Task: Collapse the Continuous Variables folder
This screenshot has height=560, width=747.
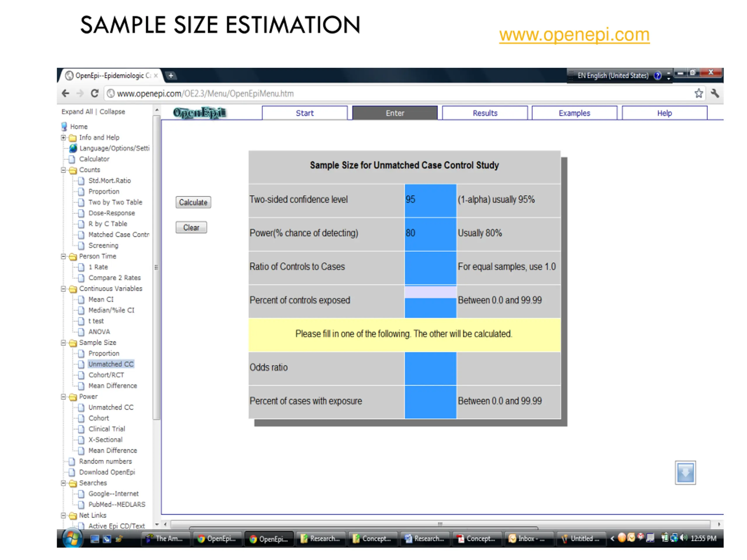Action: point(64,289)
